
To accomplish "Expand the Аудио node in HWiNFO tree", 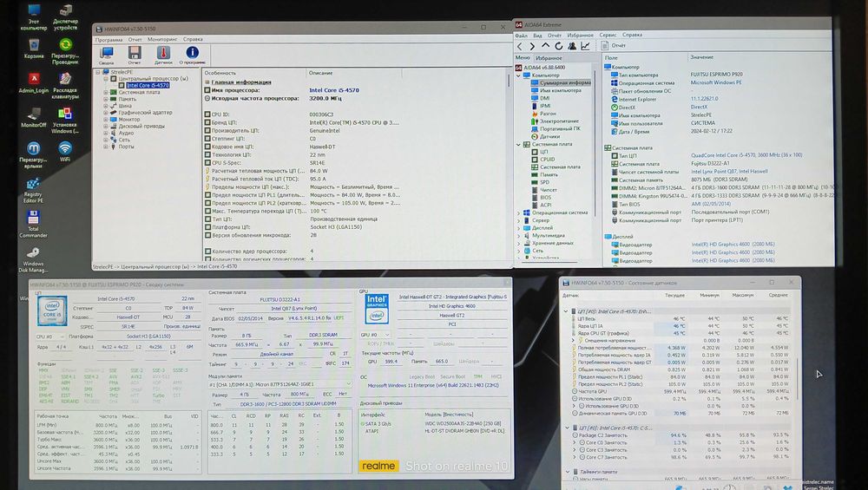I will point(106,133).
